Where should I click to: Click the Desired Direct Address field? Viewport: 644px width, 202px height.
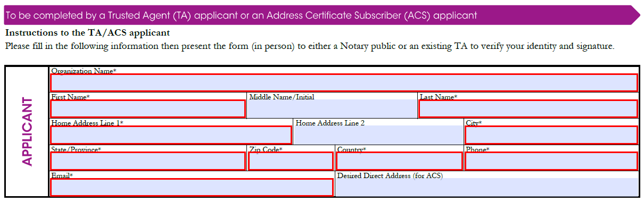point(486,187)
